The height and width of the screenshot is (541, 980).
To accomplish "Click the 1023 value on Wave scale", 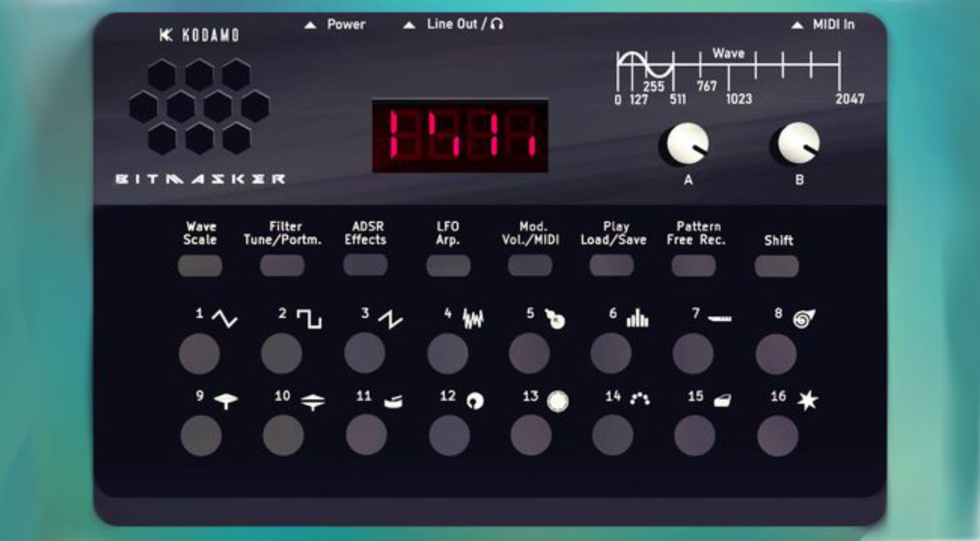I will [739, 99].
